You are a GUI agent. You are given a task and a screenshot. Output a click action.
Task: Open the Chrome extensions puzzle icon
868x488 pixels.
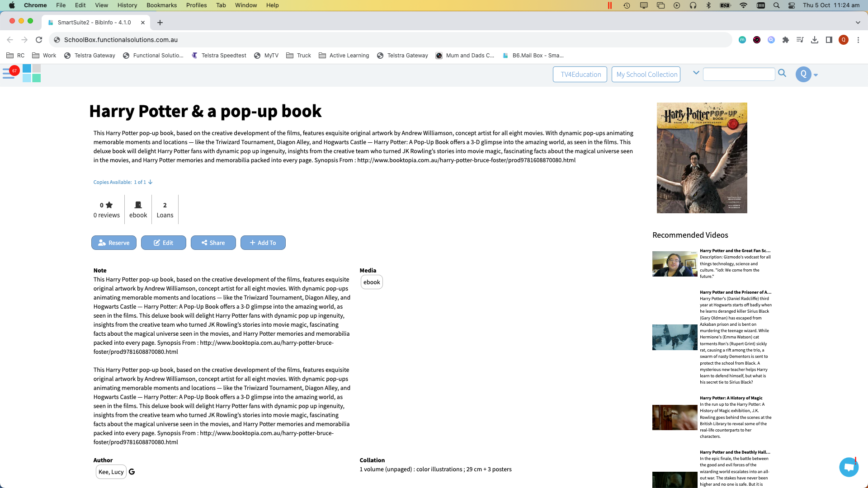[786, 40]
